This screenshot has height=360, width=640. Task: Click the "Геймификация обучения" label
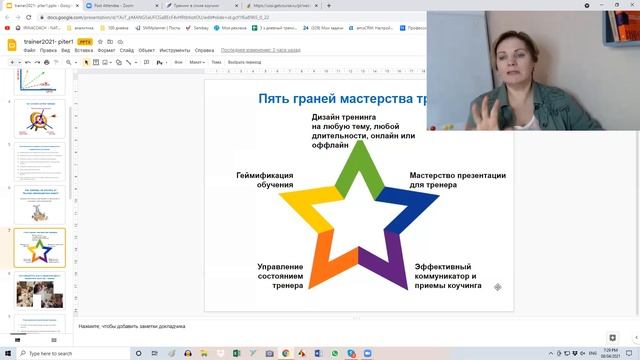pos(264,180)
